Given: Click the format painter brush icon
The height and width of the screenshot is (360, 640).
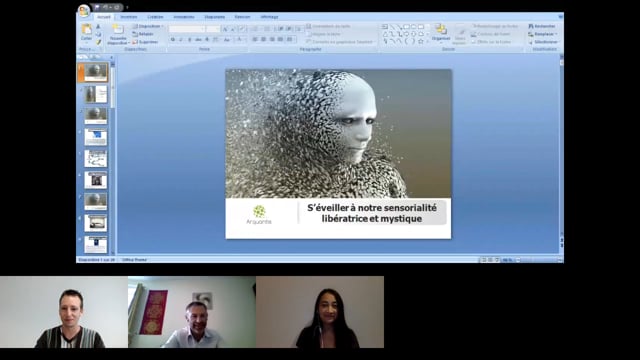Looking at the screenshot, I should tap(98, 42).
